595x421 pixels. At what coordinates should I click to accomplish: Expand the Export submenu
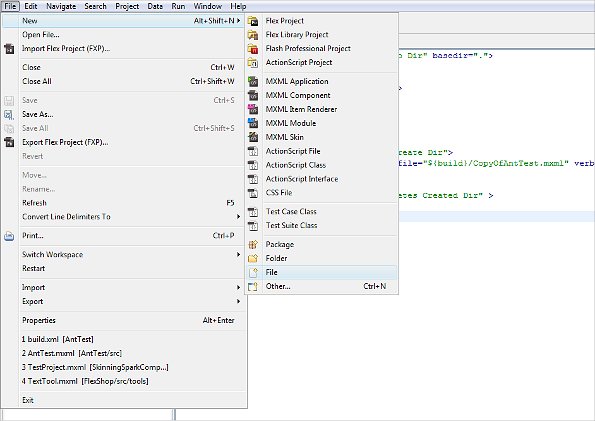tap(238, 301)
